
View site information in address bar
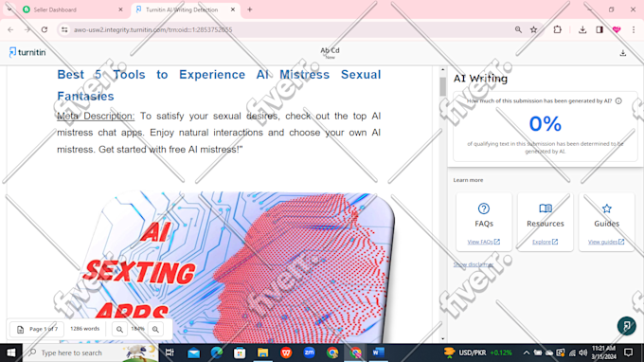pyautogui.click(x=64, y=29)
